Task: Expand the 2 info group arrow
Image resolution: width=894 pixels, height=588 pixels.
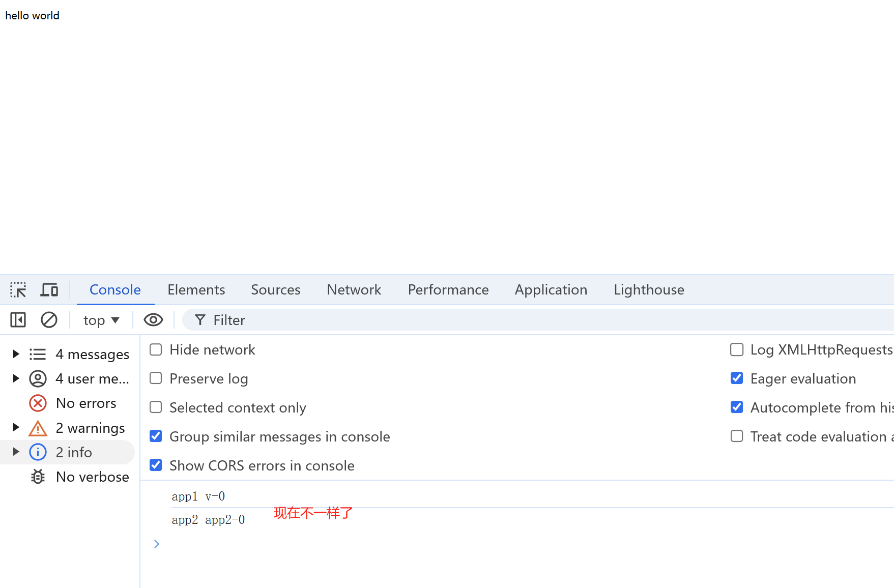Action: pyautogui.click(x=16, y=452)
